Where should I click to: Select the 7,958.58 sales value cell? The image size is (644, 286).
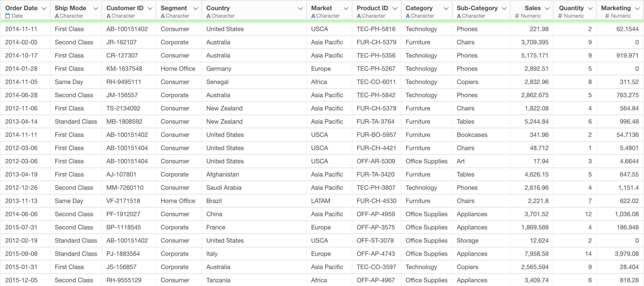click(x=536, y=254)
